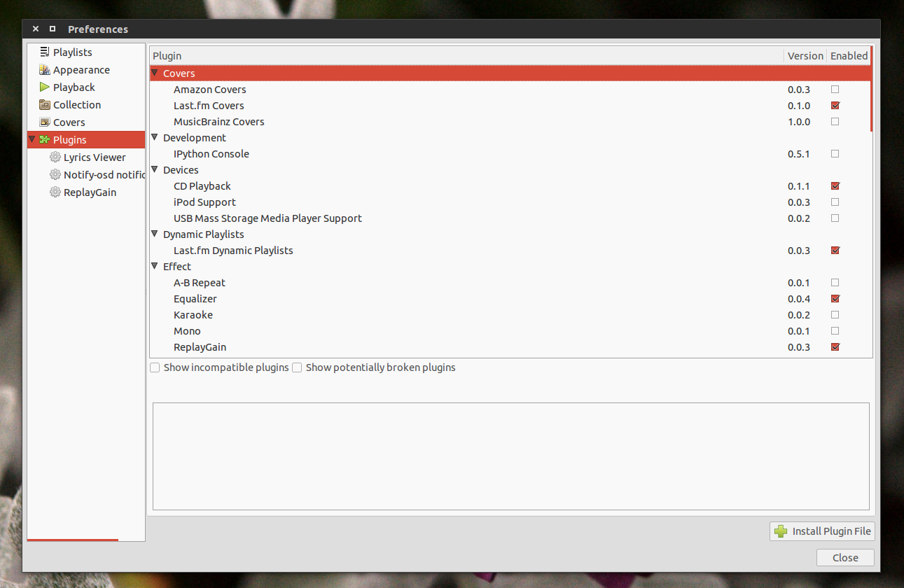Viewport: 904px width, 588px height.
Task: Enable the MusicBrainz Covers checkbox
Action: (835, 122)
